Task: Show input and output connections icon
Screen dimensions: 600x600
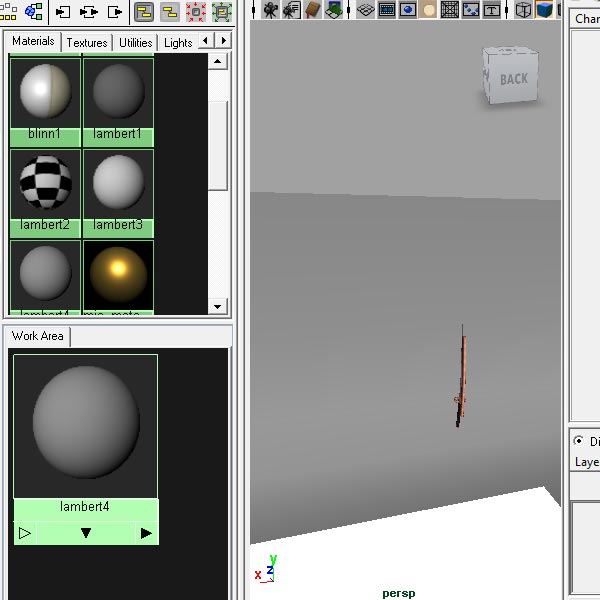Action: 89,12
